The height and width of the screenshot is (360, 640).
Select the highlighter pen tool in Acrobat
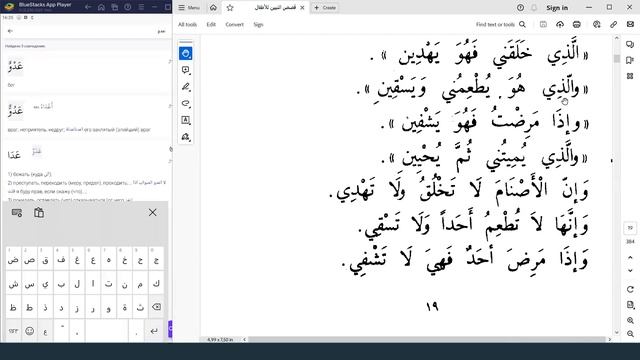186,87
